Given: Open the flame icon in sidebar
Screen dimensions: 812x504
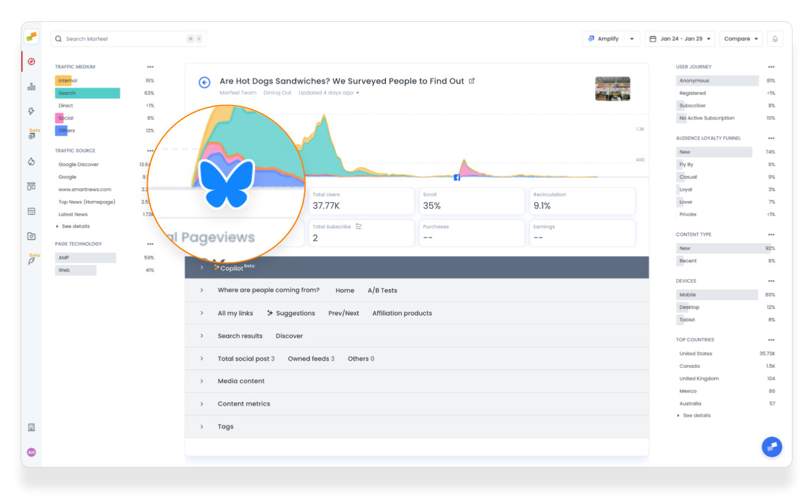Looking at the screenshot, I should [x=31, y=162].
